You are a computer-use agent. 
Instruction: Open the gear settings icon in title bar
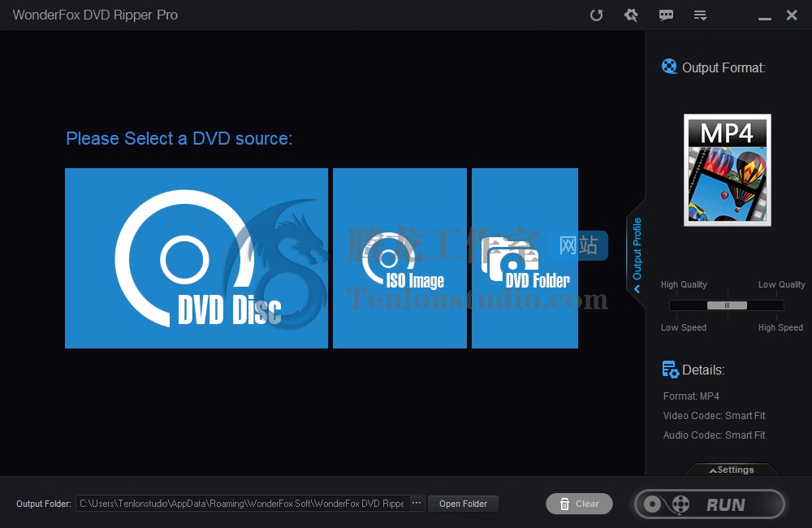pos(631,15)
